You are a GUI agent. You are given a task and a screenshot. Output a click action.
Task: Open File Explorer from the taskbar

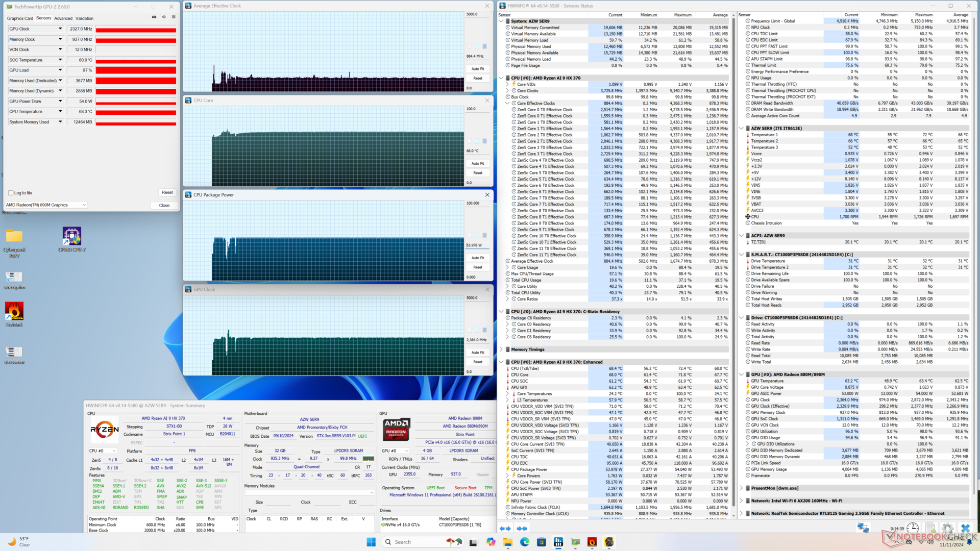507,542
